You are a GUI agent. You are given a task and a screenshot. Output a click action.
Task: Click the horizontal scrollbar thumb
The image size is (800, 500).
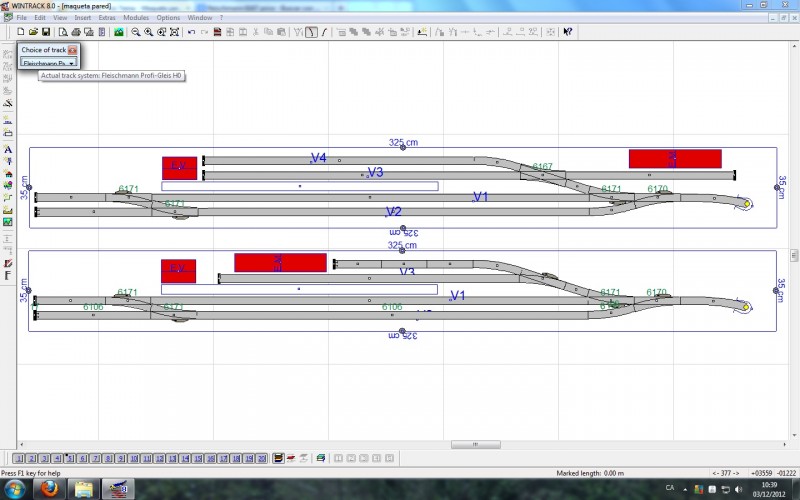tap(476, 444)
